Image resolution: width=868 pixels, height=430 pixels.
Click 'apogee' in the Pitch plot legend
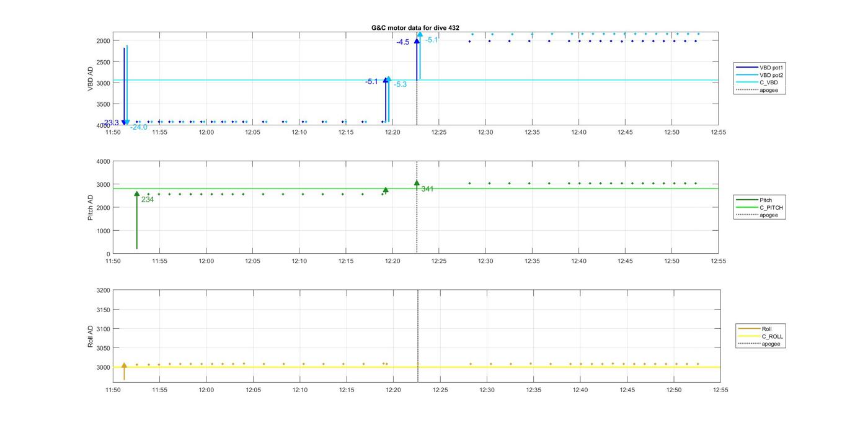(x=757, y=215)
